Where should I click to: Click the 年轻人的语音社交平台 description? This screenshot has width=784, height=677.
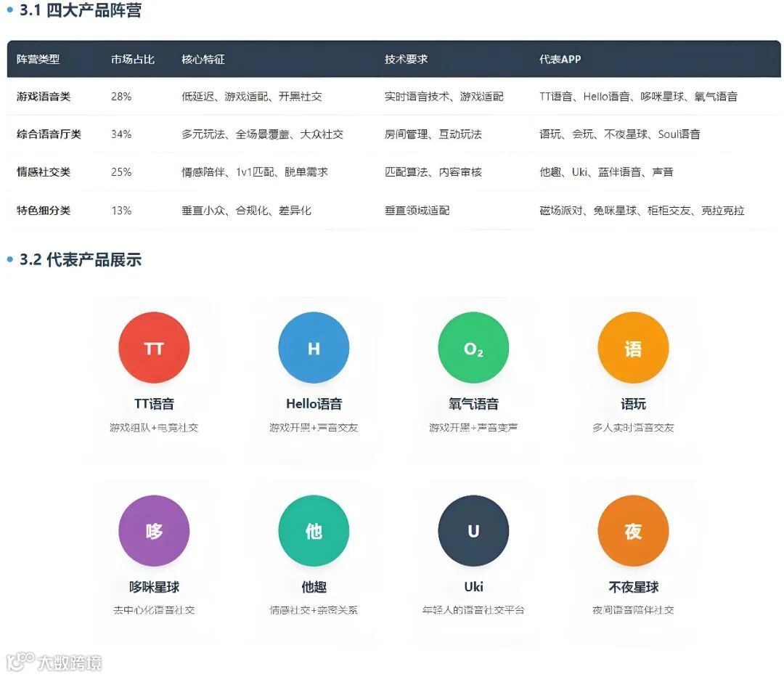pyautogui.click(x=473, y=610)
